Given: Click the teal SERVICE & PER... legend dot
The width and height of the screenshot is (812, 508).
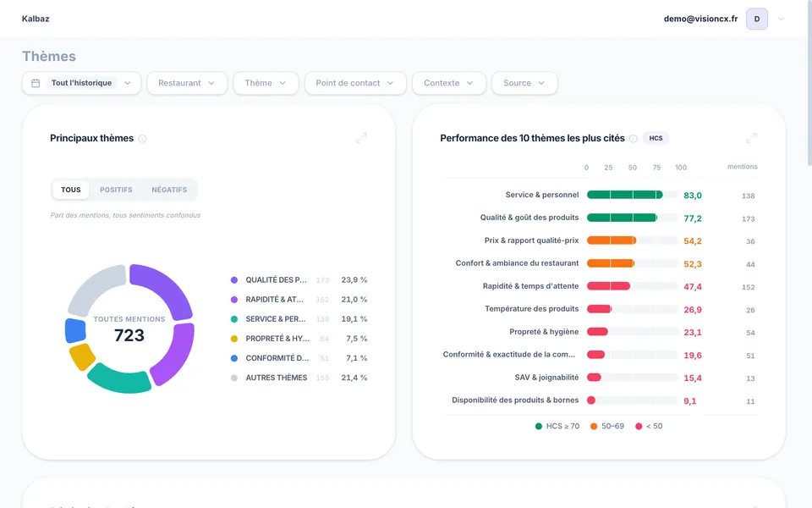Looking at the screenshot, I should pos(234,319).
